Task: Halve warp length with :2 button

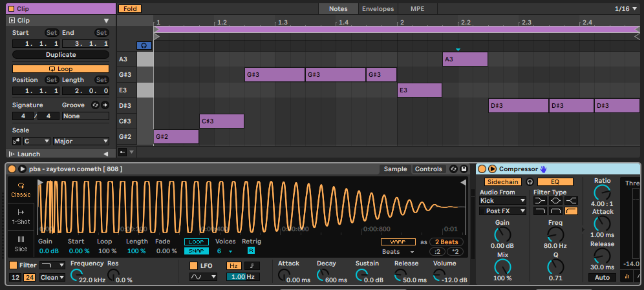Action: coord(437,251)
